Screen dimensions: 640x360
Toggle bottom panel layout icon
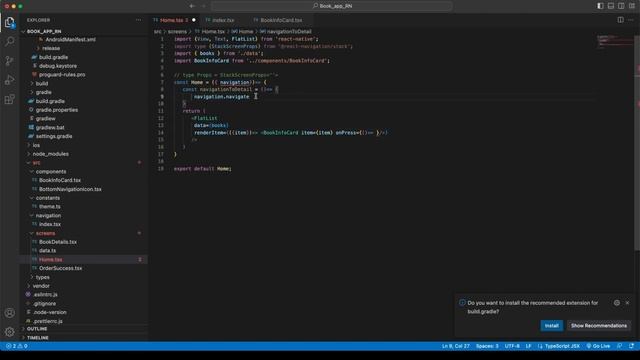[x=611, y=6]
